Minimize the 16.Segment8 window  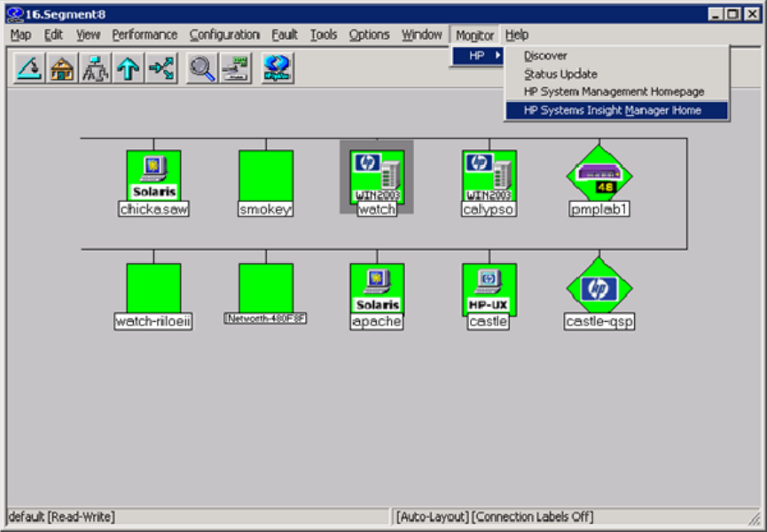click(716, 14)
